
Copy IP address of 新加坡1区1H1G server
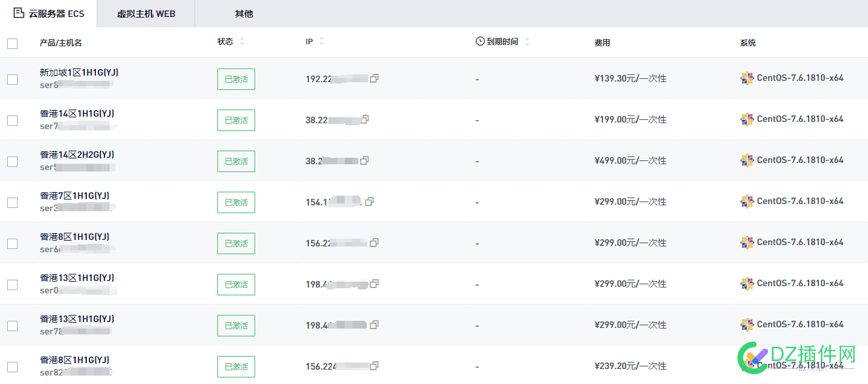[374, 78]
